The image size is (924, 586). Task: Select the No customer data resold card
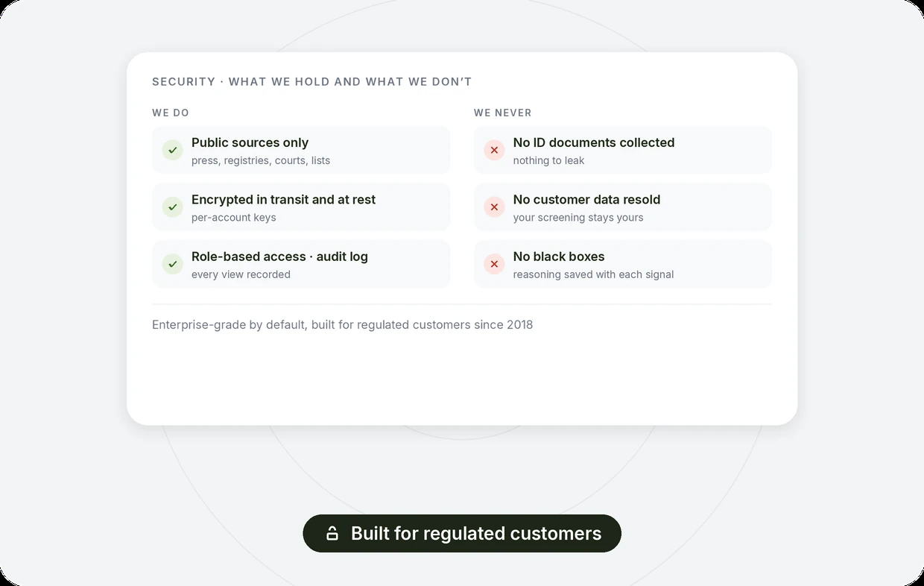pos(623,207)
